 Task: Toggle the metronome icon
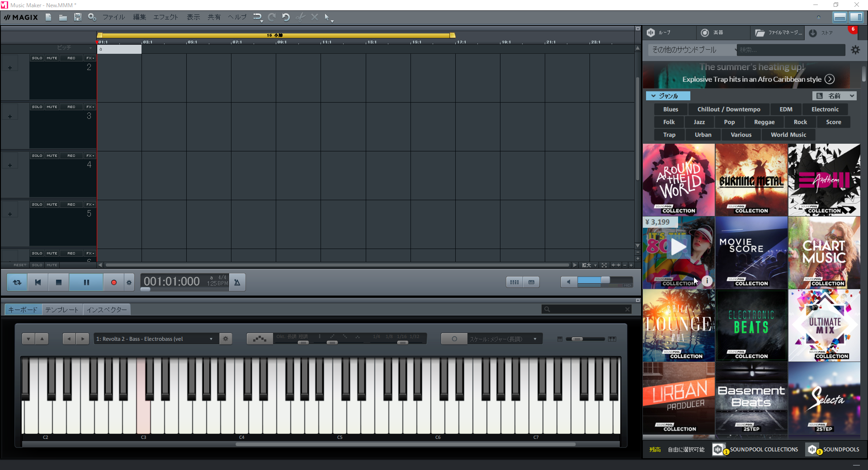237,282
